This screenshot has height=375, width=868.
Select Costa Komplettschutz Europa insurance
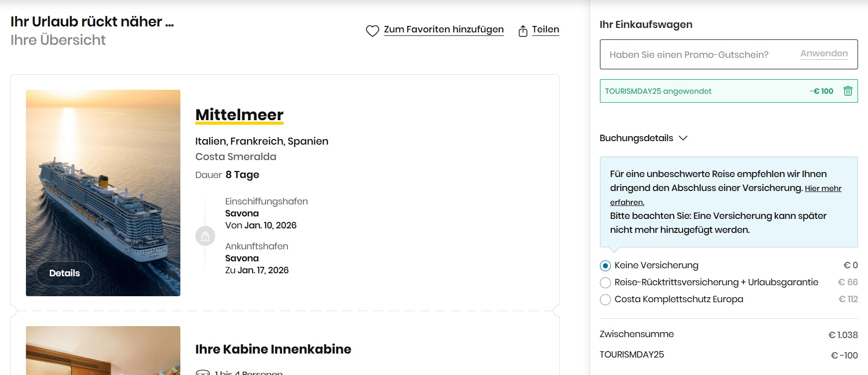tap(605, 300)
